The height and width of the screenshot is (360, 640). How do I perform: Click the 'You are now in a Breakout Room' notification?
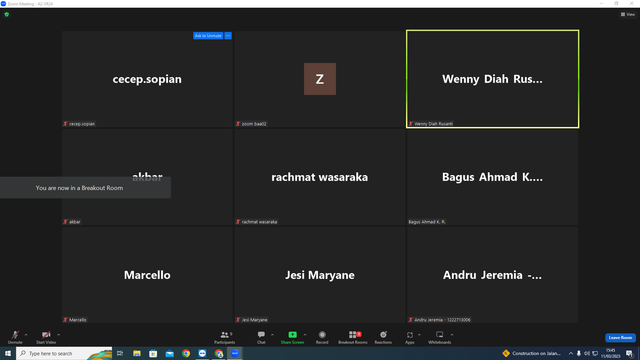point(85,188)
